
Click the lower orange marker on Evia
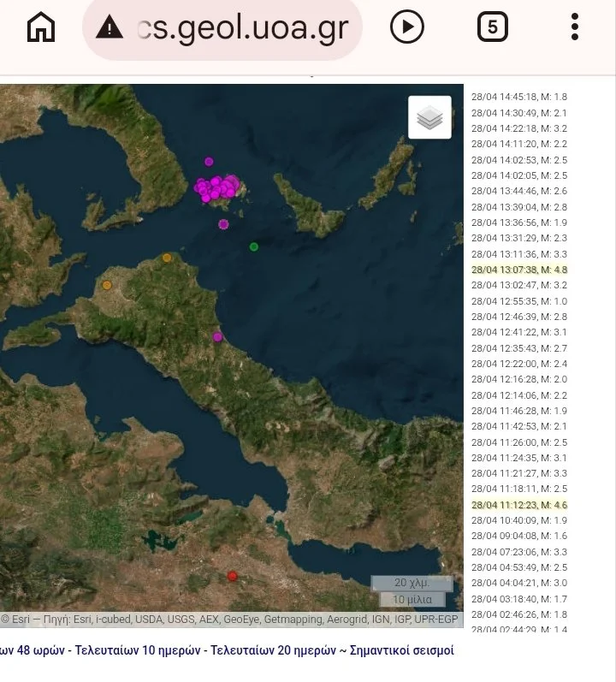click(x=107, y=285)
